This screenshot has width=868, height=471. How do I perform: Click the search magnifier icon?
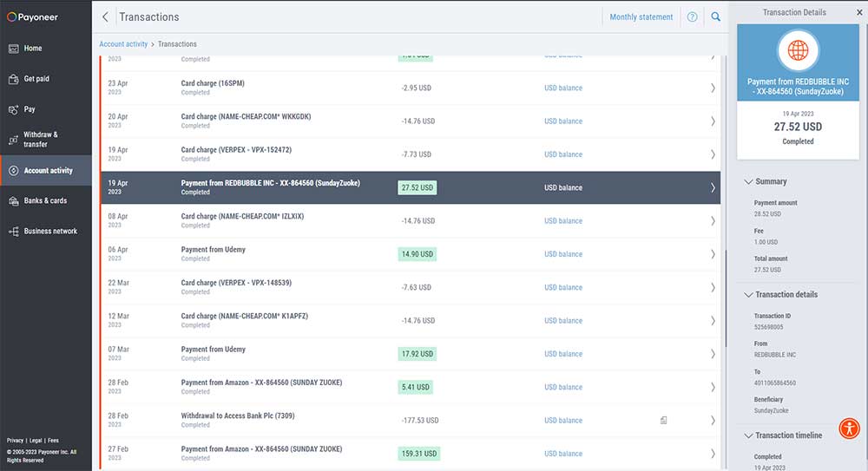(x=716, y=16)
